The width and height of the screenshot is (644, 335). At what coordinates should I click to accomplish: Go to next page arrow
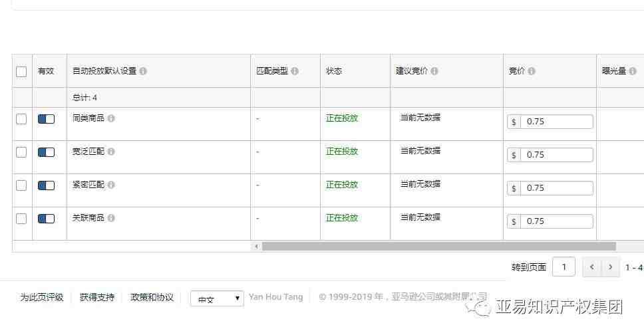pos(610,267)
